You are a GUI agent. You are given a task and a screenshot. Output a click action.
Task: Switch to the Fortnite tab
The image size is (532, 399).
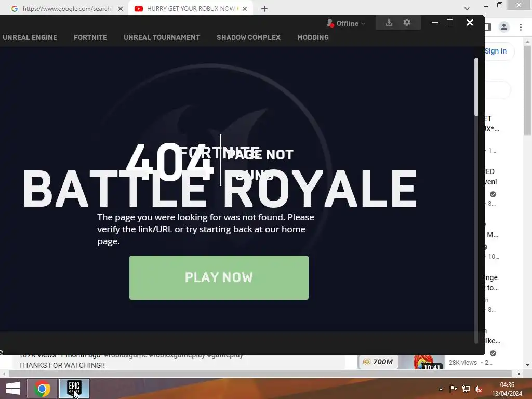90,37
